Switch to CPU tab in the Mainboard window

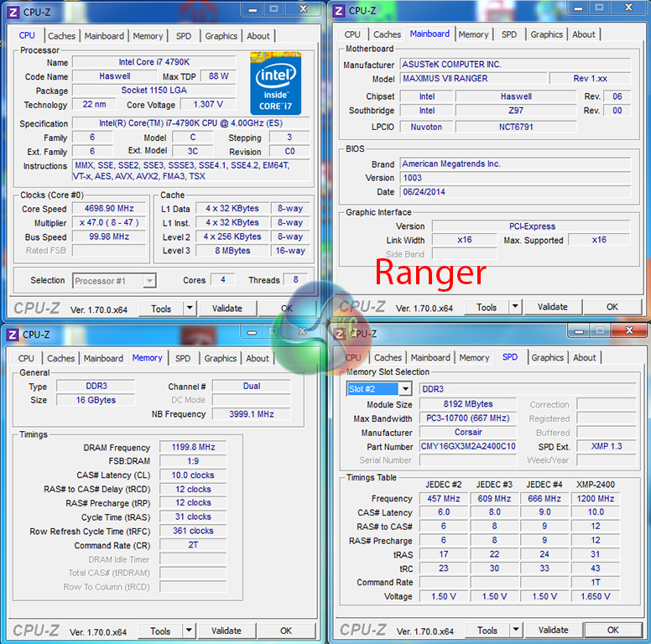click(352, 34)
